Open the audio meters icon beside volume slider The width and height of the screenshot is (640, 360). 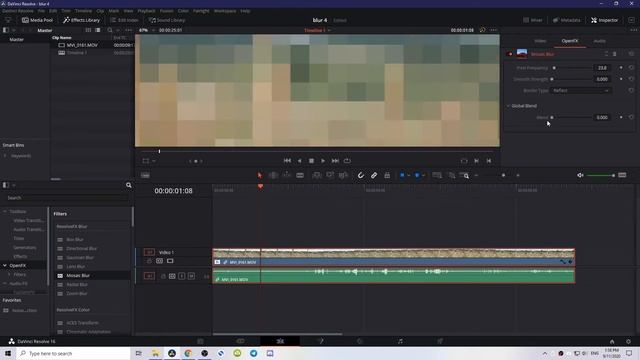[x=622, y=175]
